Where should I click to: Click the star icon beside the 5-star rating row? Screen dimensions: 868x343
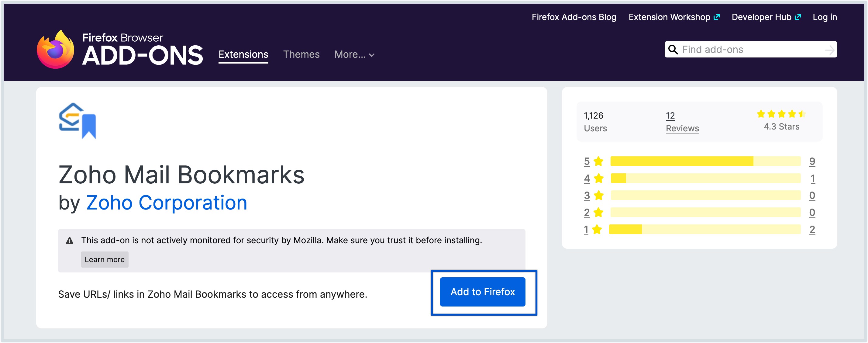point(599,161)
